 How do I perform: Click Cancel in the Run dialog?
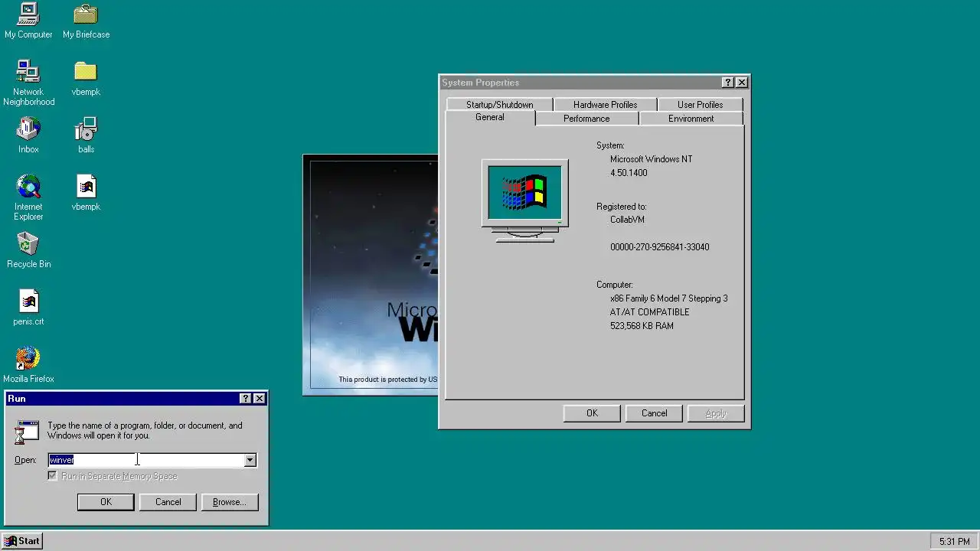[x=168, y=502]
